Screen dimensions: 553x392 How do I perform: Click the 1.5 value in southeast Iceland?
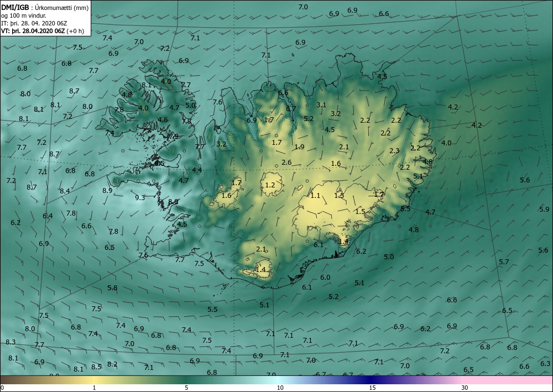[x=360, y=212]
